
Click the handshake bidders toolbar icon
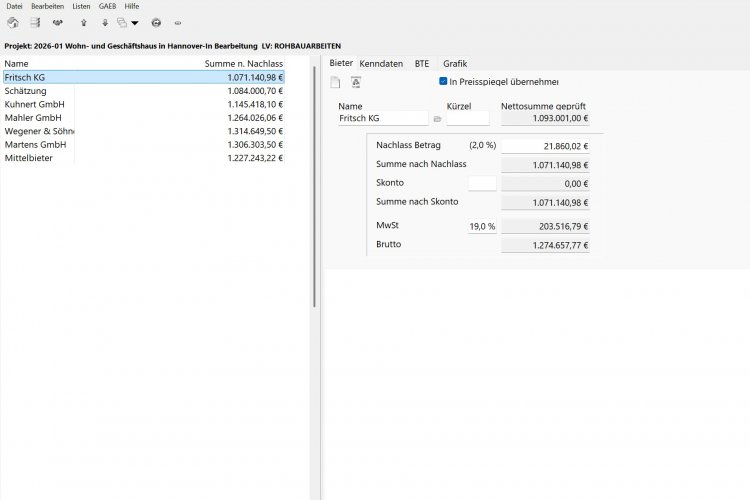pos(58,22)
